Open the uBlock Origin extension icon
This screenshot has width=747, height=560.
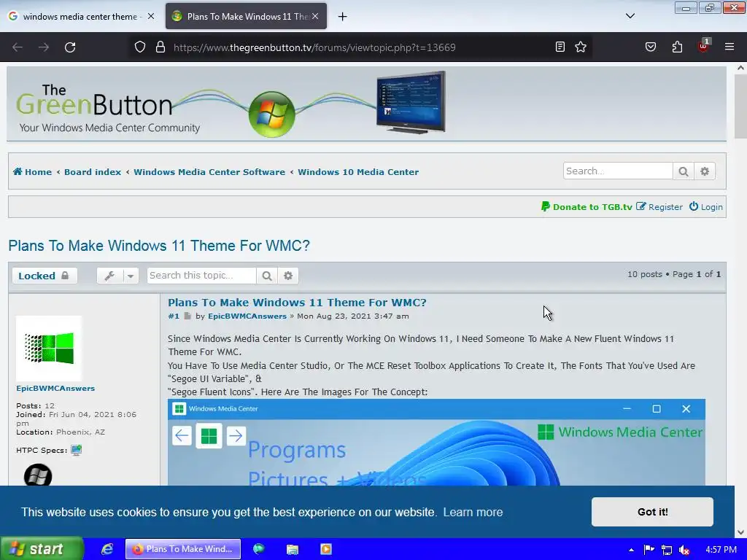(x=704, y=46)
